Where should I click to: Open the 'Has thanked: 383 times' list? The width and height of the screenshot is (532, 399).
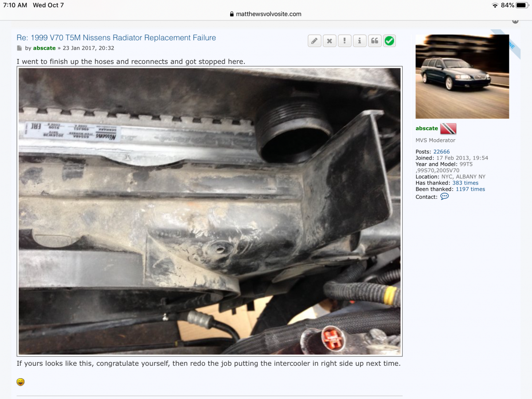[x=465, y=183]
